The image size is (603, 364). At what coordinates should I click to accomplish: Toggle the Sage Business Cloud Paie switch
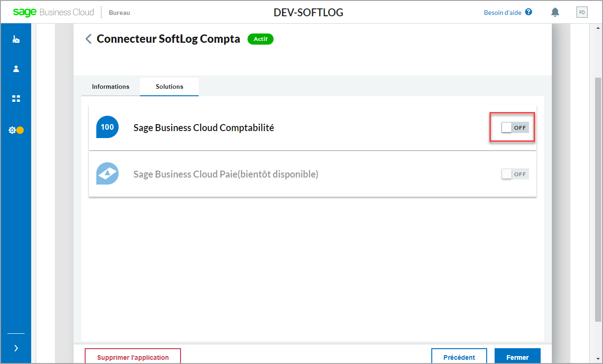tap(515, 174)
